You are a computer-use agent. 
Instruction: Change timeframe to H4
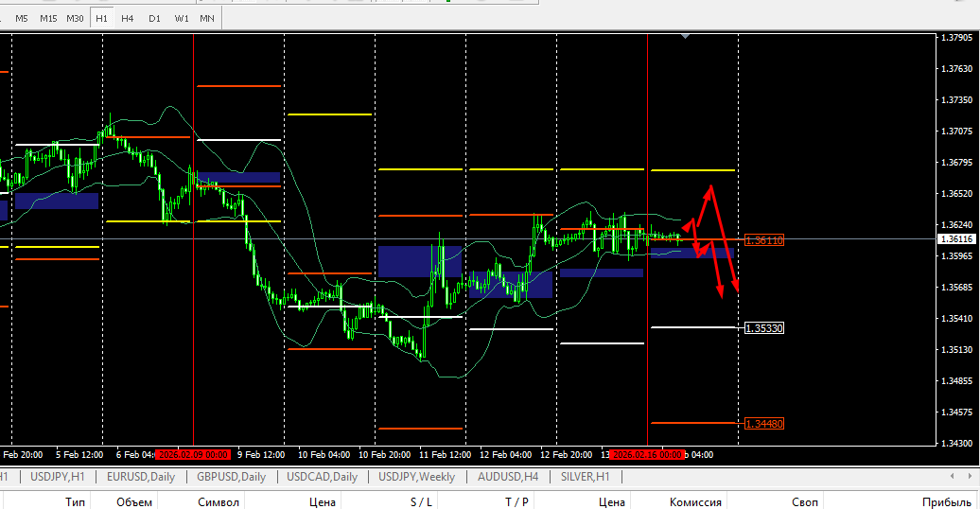pyautogui.click(x=128, y=18)
